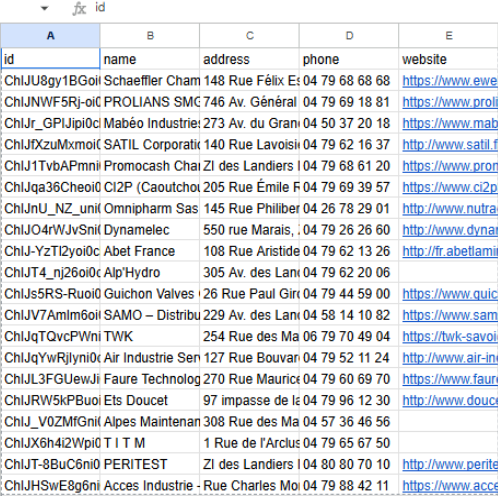Open the https://www.ci2p link

(450, 187)
